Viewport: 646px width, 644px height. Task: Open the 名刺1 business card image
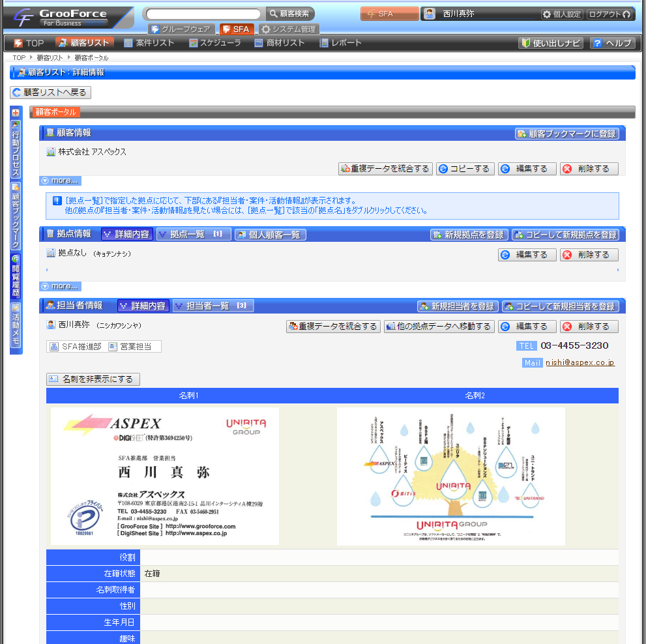point(165,476)
